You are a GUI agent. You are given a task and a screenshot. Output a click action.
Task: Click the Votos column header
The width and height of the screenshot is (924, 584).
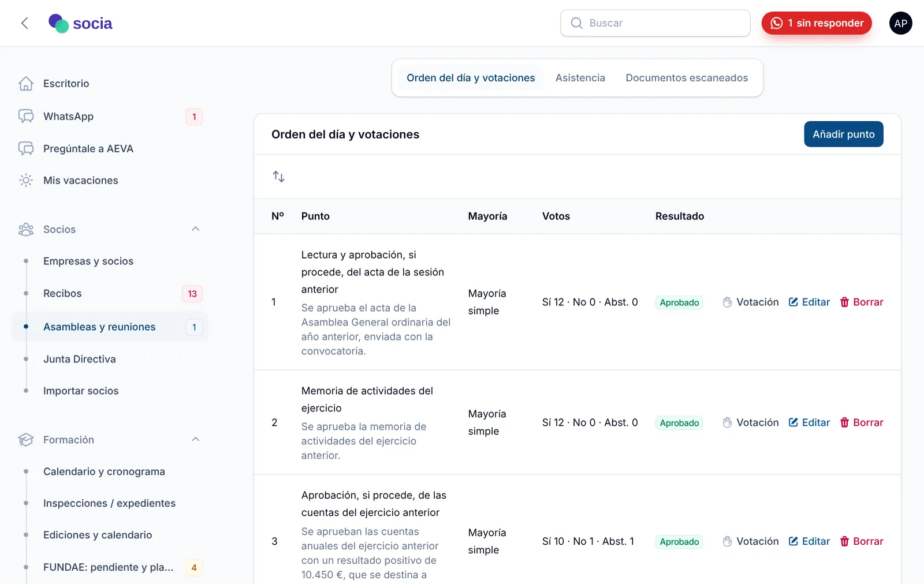coord(556,216)
